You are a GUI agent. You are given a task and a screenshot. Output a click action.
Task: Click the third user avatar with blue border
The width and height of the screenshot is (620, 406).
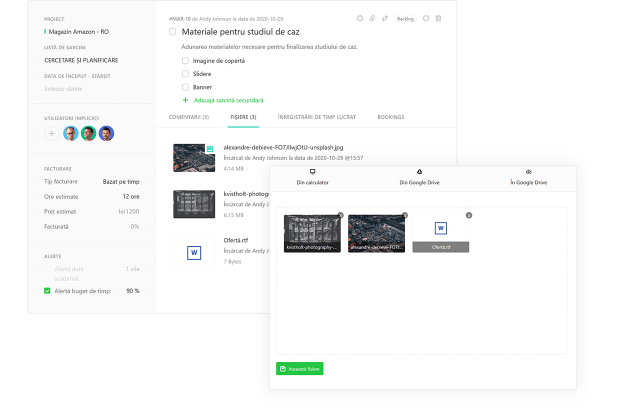pos(106,133)
